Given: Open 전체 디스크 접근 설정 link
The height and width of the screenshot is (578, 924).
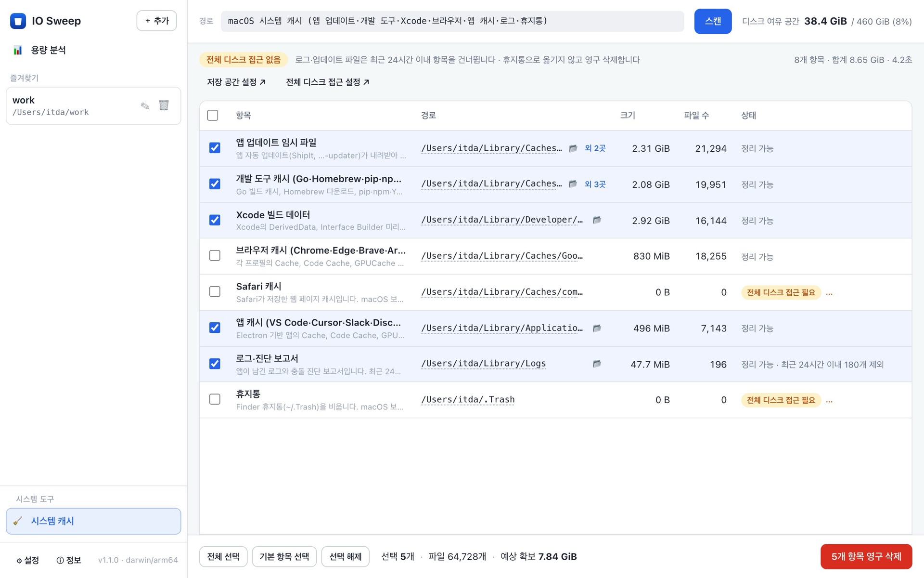Looking at the screenshot, I should 328,82.
